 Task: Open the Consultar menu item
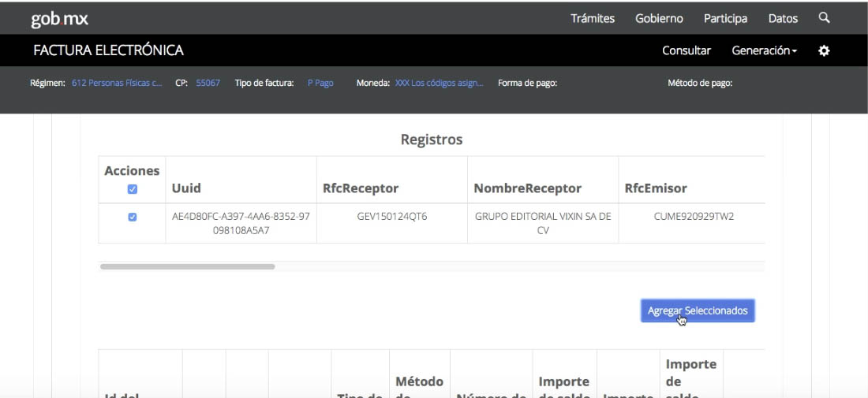click(686, 50)
